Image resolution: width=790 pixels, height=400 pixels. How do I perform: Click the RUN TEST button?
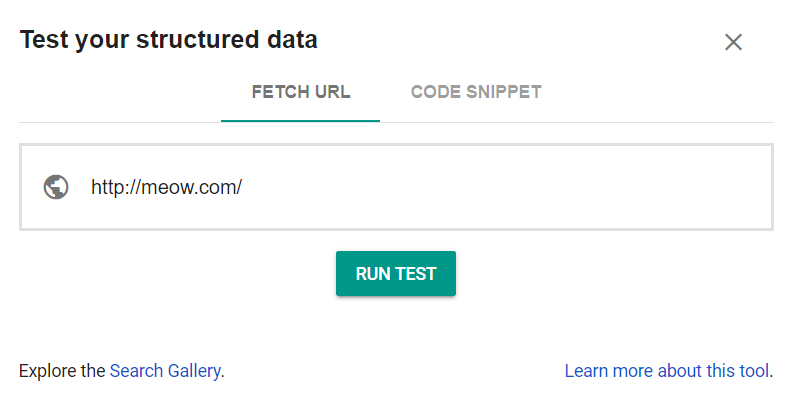396,274
